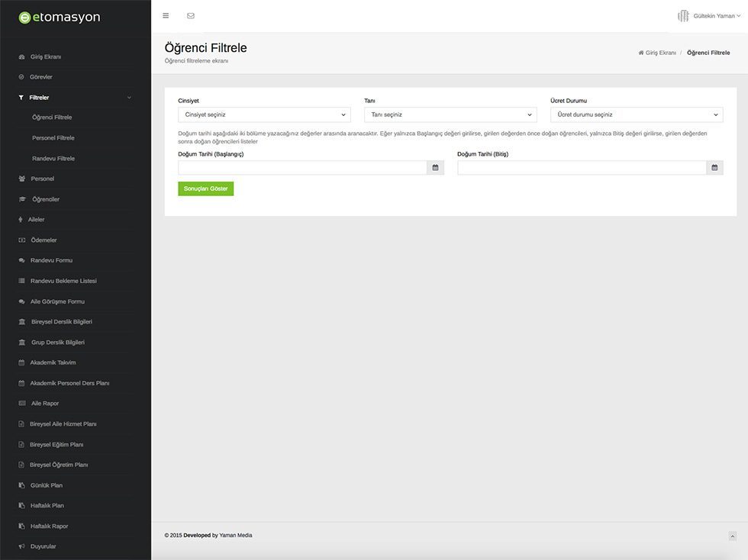
Task: Open Randevu Formu from the sidebar
Action: pos(52,260)
